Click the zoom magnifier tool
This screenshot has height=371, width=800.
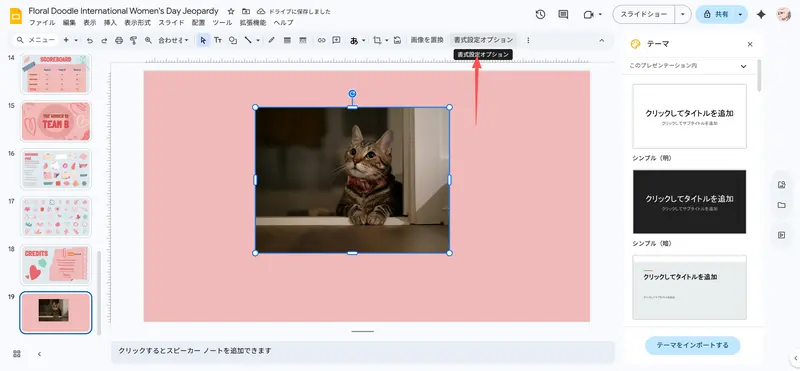point(148,40)
